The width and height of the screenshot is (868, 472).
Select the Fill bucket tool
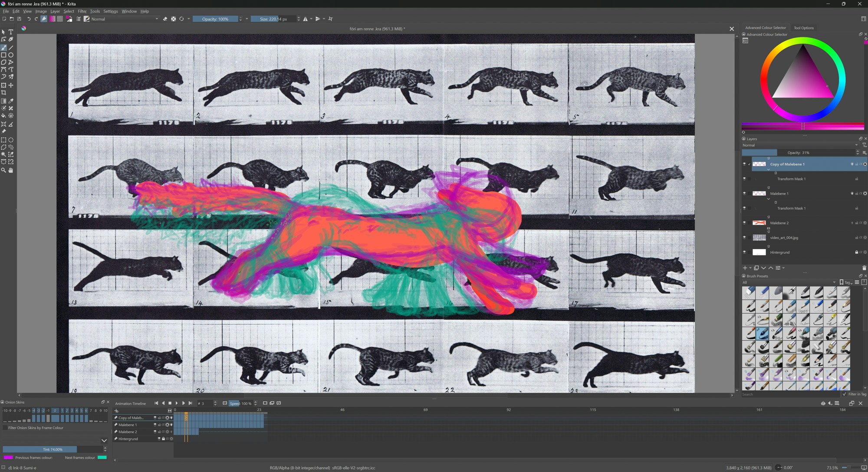[x=3, y=116]
